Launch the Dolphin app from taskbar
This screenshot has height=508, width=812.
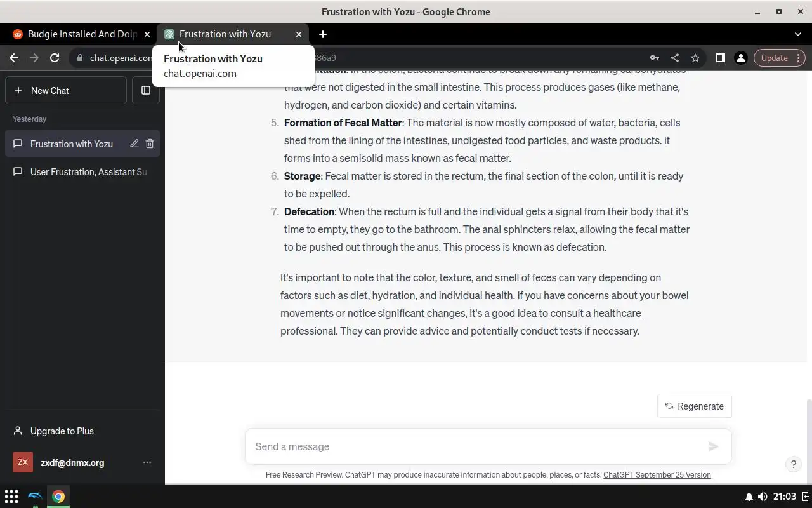(x=36, y=497)
